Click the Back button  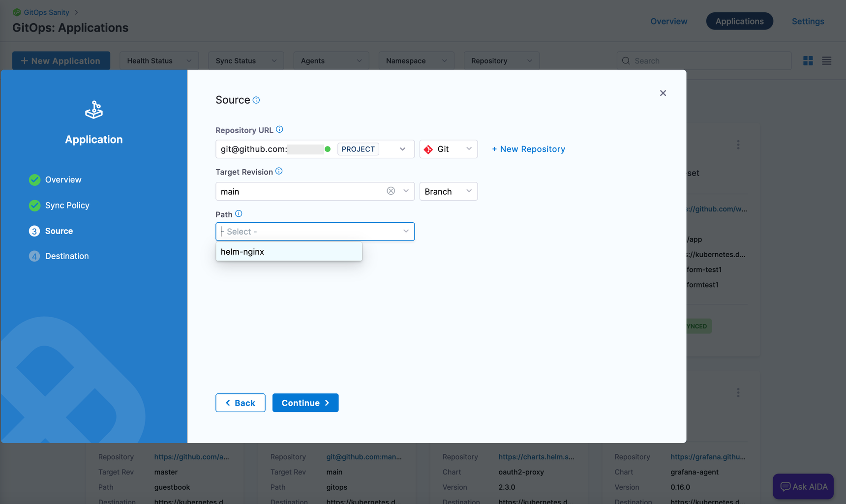pyautogui.click(x=240, y=403)
